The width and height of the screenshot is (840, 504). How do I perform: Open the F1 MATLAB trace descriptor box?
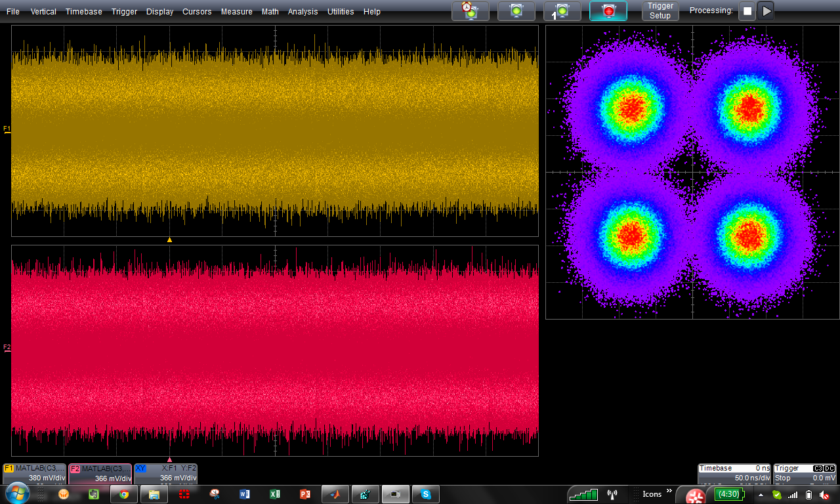(34, 473)
